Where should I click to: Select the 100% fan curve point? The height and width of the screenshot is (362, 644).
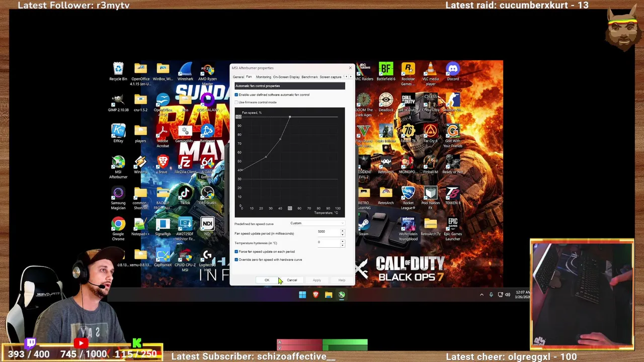click(290, 117)
